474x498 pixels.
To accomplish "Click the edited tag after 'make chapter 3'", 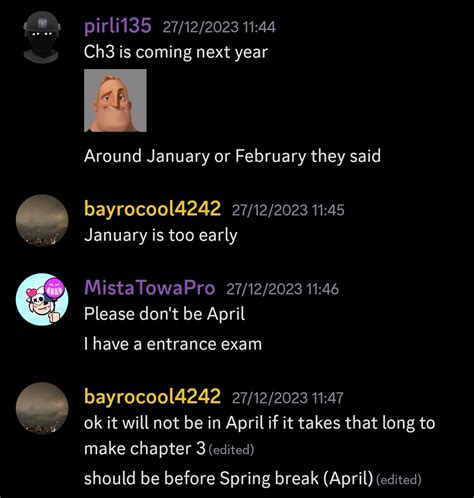I will pos(231,450).
